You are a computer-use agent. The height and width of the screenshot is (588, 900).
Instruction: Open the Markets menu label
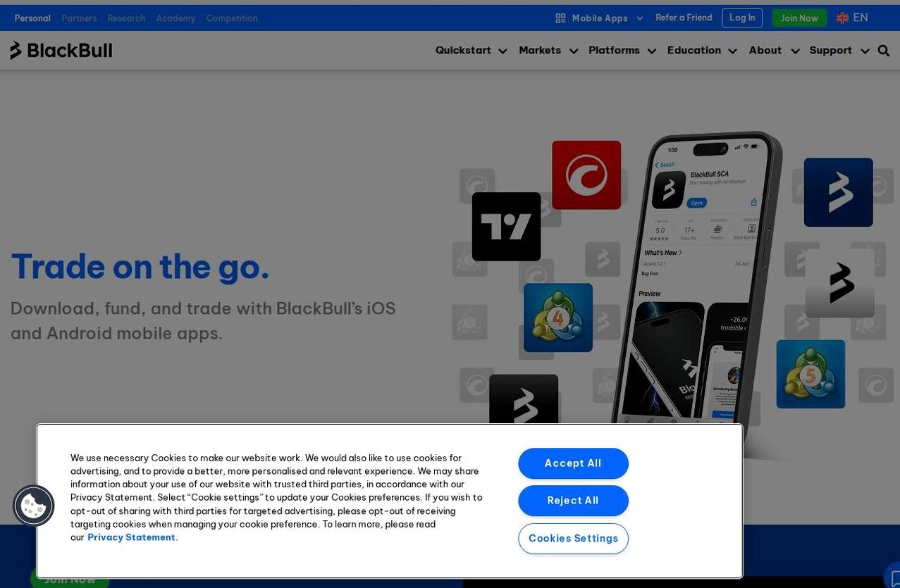pyautogui.click(x=540, y=51)
